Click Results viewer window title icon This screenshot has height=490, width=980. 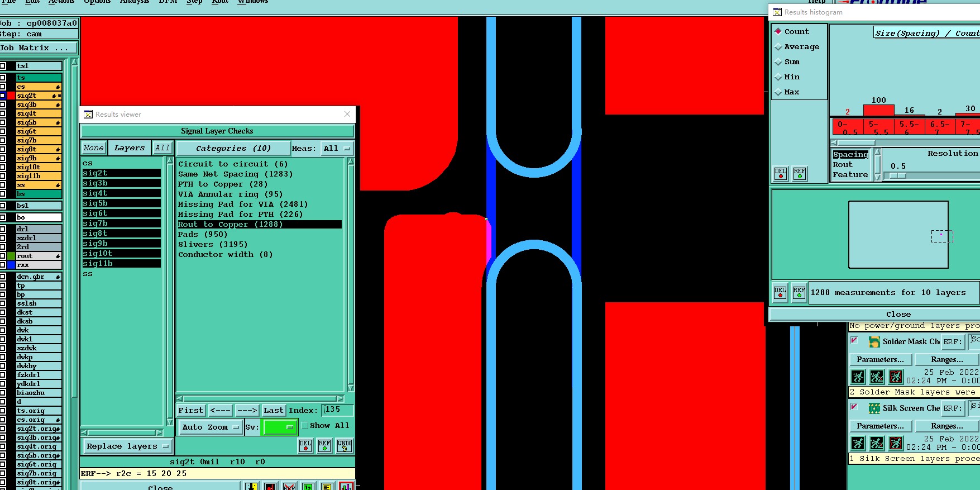pos(88,114)
